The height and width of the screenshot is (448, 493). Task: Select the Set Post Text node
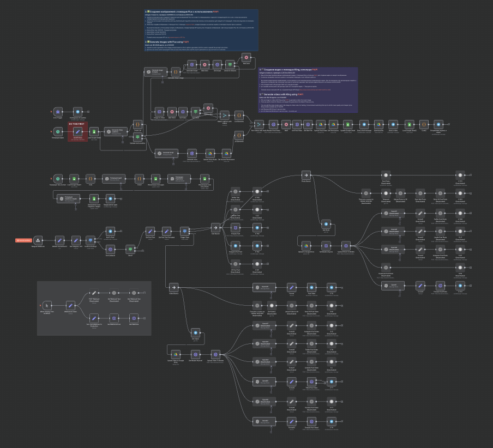tap(151, 231)
